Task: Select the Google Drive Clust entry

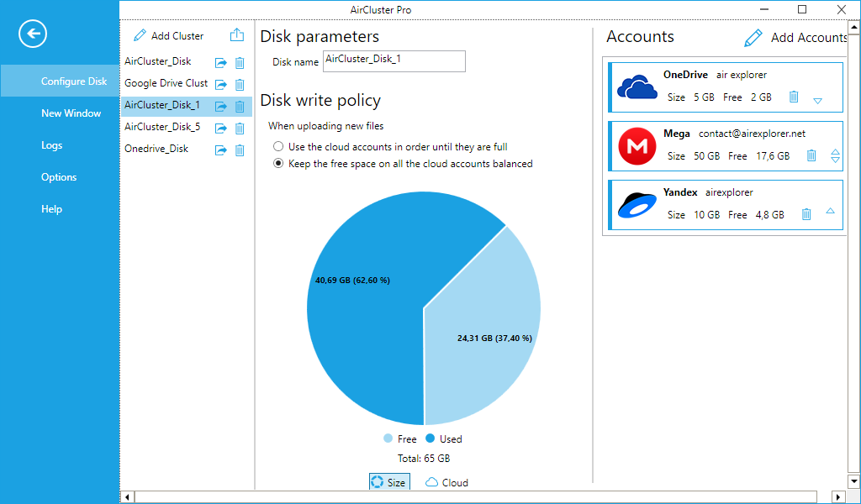Action: pyautogui.click(x=166, y=83)
